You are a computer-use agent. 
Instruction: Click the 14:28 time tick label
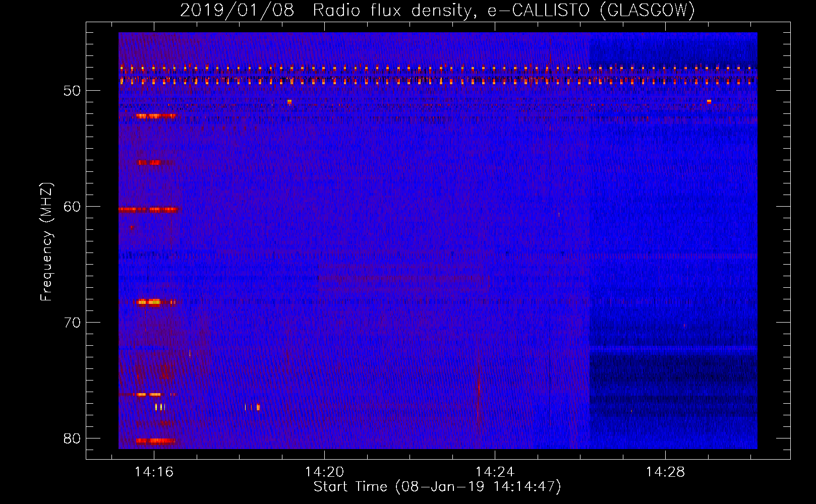coord(666,472)
